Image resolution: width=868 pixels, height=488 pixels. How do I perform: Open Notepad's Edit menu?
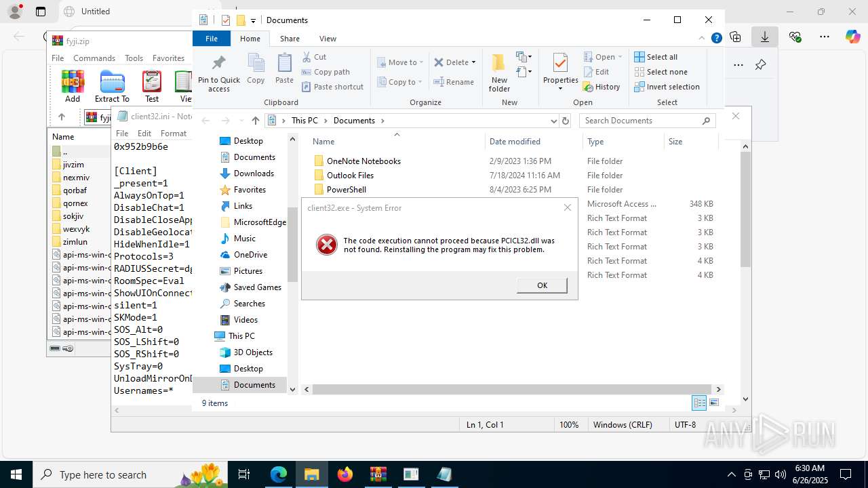tap(144, 134)
